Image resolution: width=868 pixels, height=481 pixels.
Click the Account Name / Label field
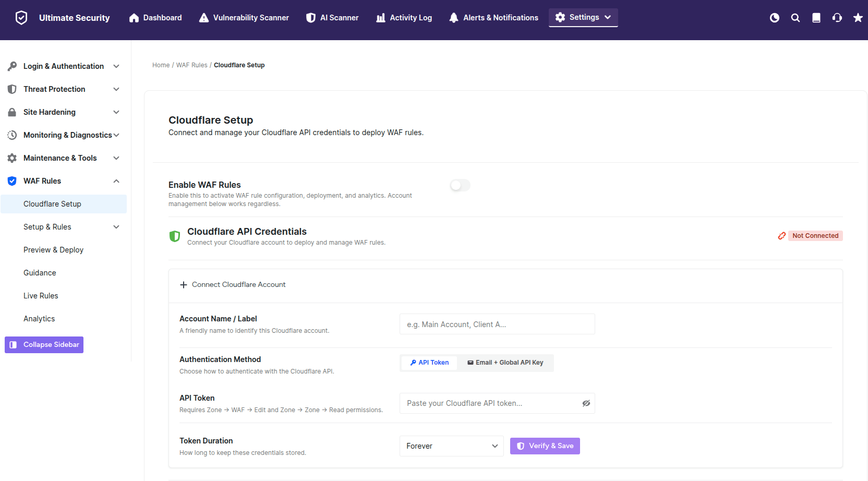(x=497, y=324)
